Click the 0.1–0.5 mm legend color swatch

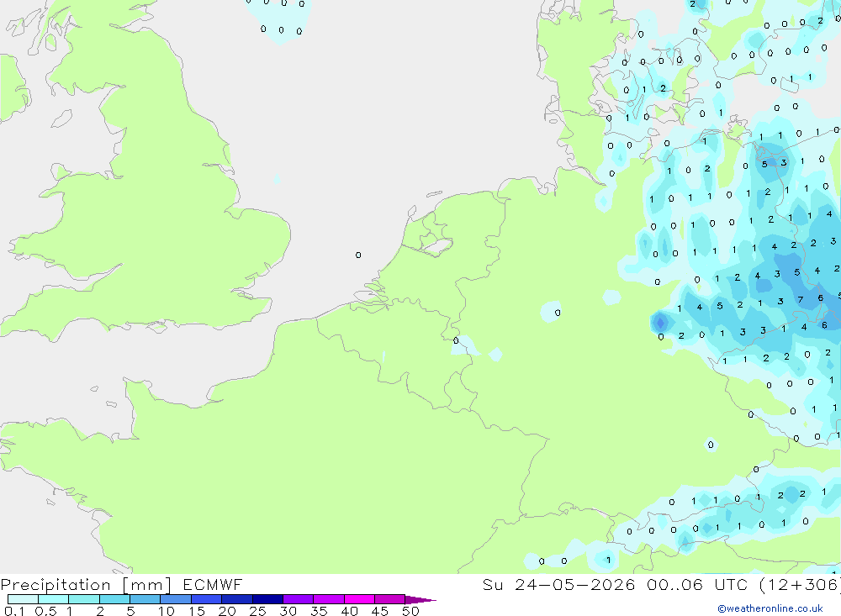tap(23, 599)
